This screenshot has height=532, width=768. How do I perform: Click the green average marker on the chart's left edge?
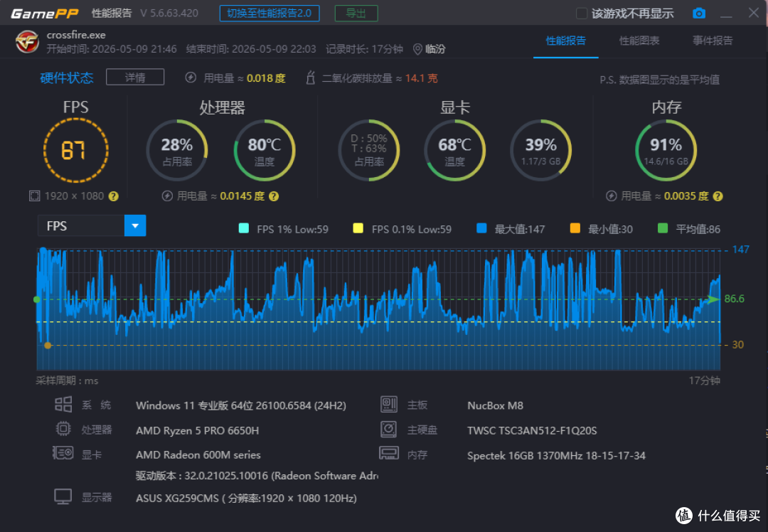[x=37, y=299]
